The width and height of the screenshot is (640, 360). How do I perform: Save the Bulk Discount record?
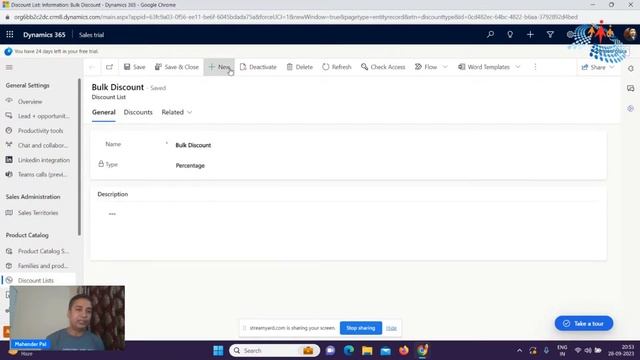[134, 67]
